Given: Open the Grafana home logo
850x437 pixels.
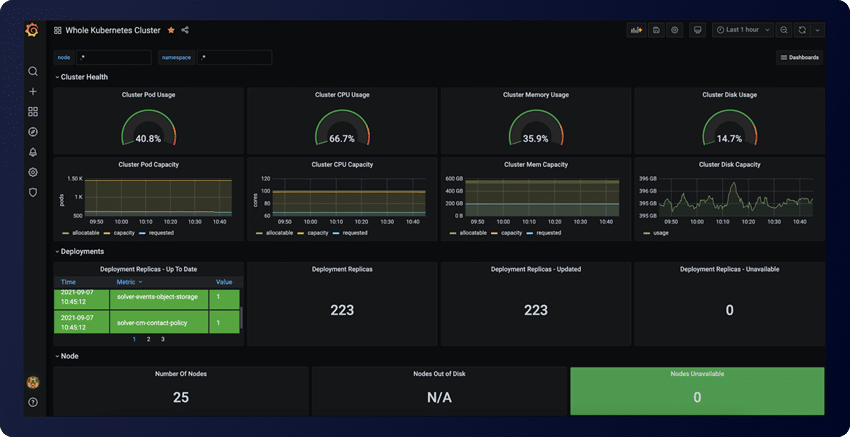Looking at the screenshot, I should tap(32, 31).
